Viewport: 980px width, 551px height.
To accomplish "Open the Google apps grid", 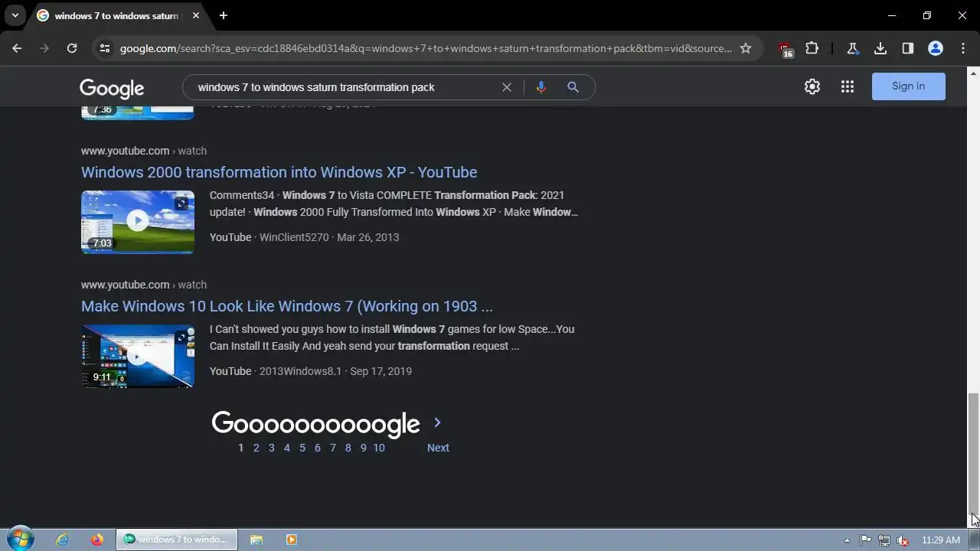I will [x=847, y=86].
